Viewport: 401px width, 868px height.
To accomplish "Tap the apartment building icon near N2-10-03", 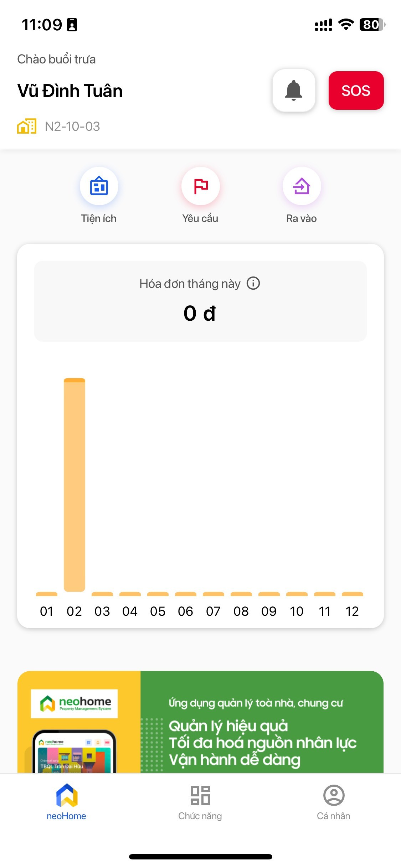I will [x=27, y=126].
